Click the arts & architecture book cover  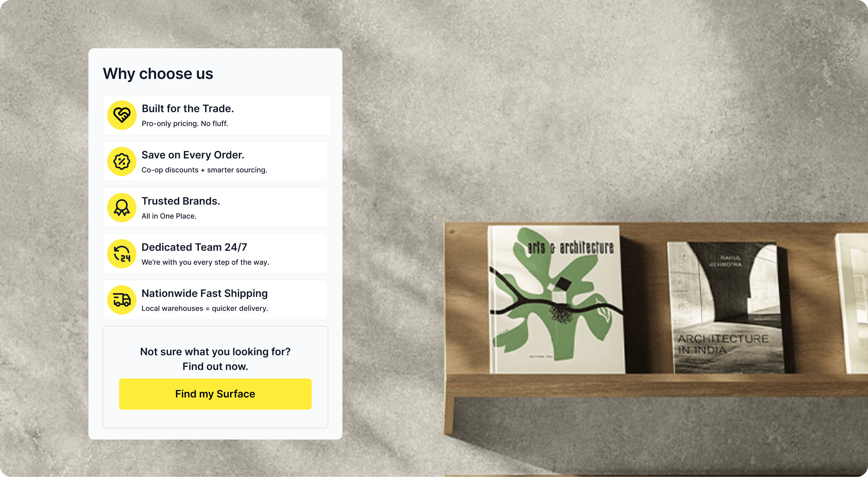[x=556, y=299]
